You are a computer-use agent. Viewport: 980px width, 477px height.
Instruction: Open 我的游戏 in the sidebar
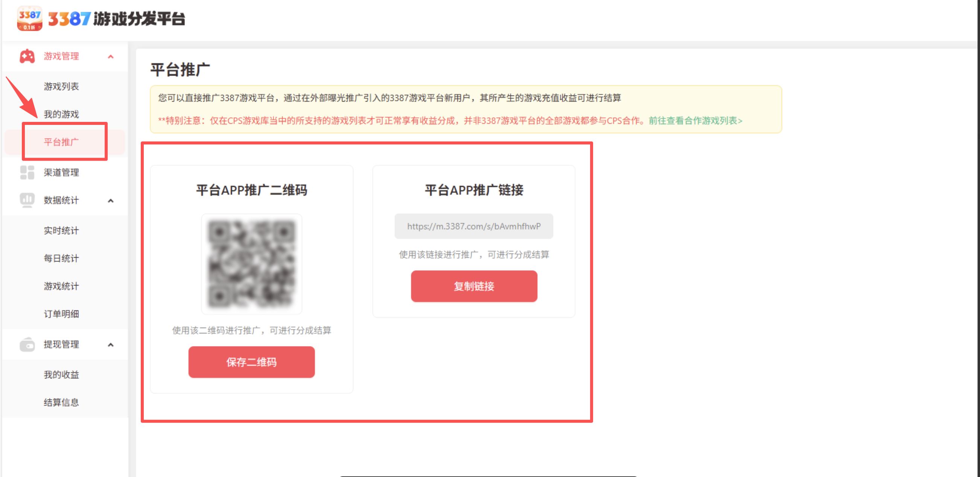pyautogui.click(x=61, y=114)
